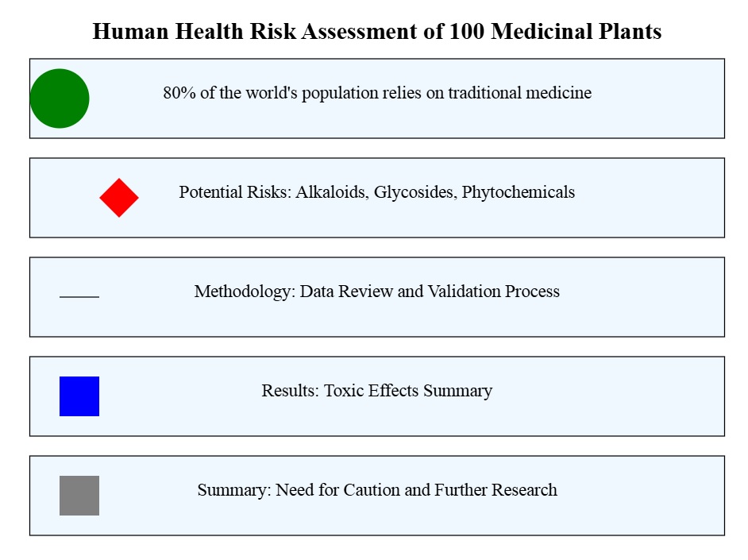
Task: Select the traditional medicine statistic text
Action: (377, 92)
